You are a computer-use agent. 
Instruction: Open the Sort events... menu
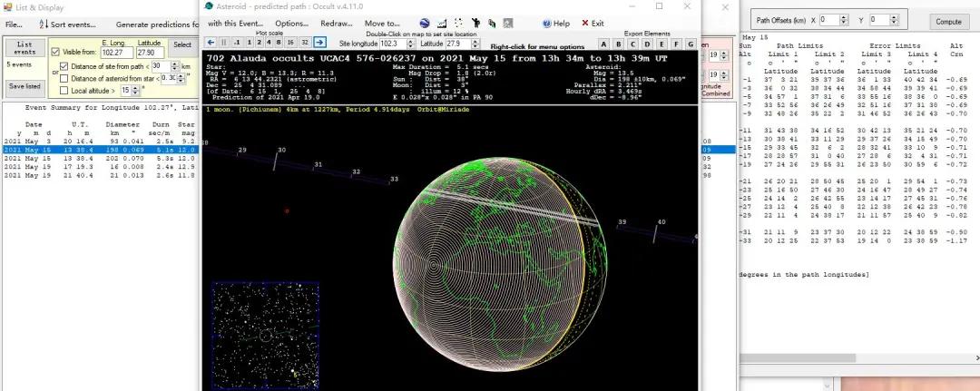[67, 25]
